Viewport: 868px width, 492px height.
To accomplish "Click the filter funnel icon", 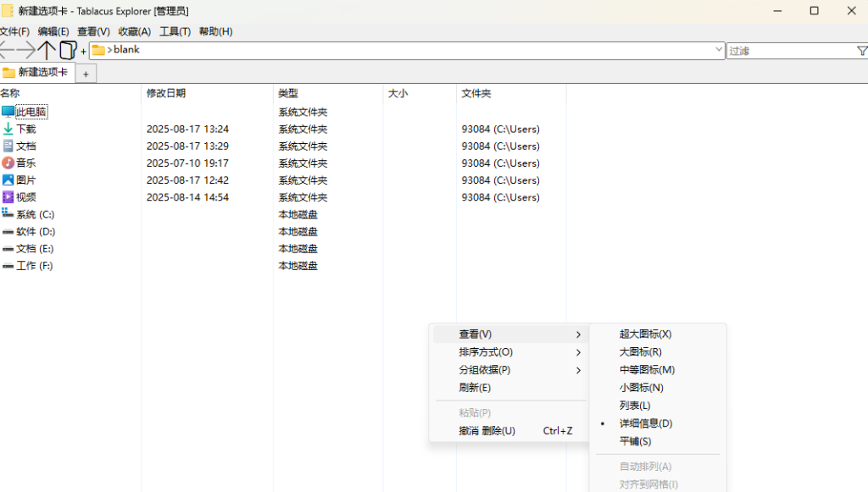I will coord(861,51).
